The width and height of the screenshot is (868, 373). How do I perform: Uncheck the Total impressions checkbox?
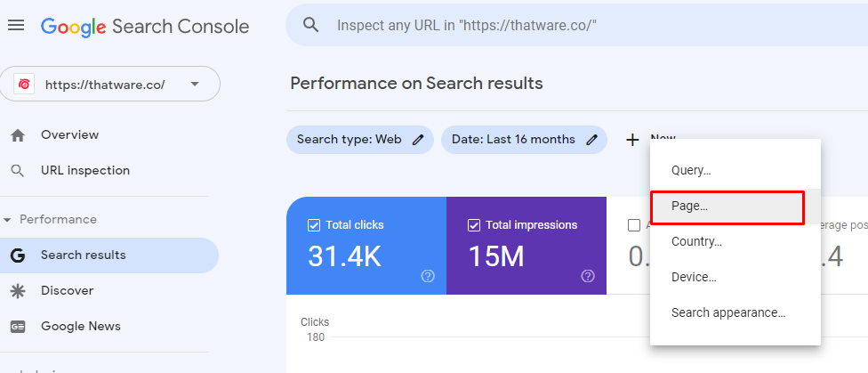(473, 225)
